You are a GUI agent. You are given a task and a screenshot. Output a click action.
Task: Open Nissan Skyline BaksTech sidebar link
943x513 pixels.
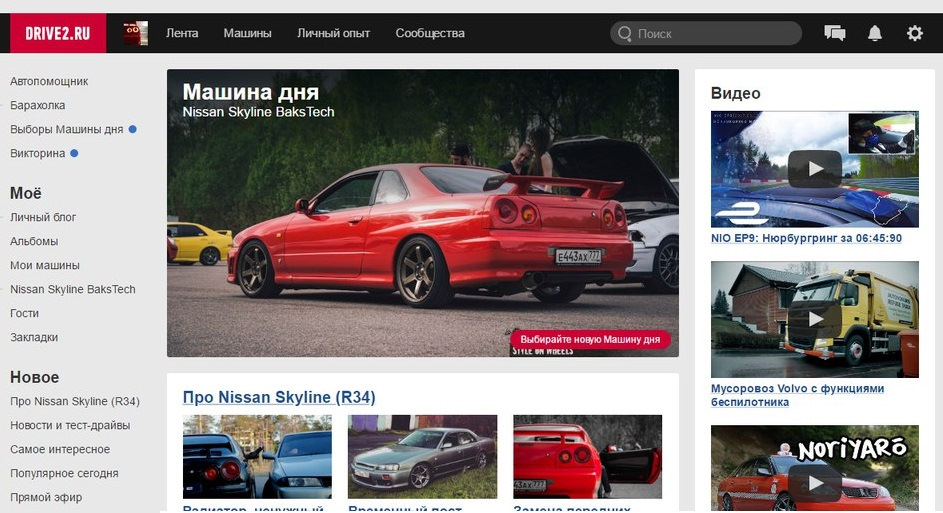72,289
